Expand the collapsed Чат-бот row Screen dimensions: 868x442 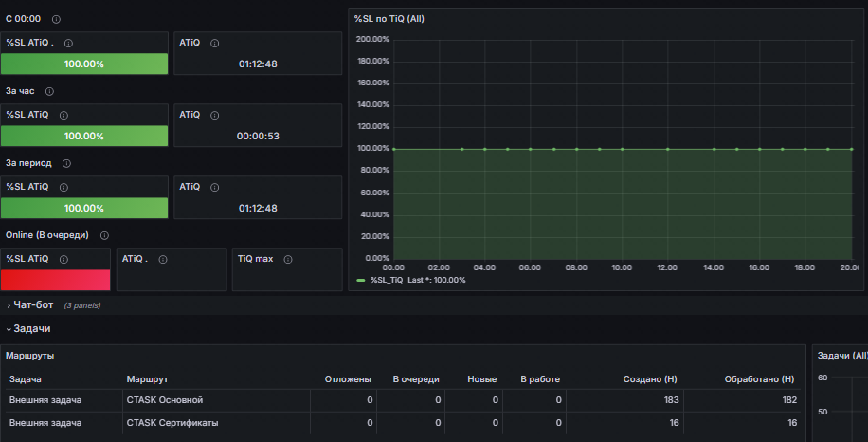(33, 304)
